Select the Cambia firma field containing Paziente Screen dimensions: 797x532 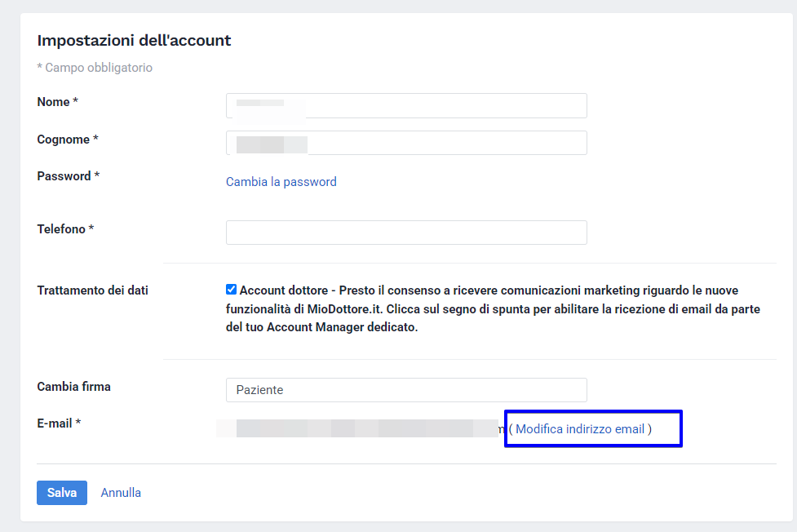pos(406,390)
